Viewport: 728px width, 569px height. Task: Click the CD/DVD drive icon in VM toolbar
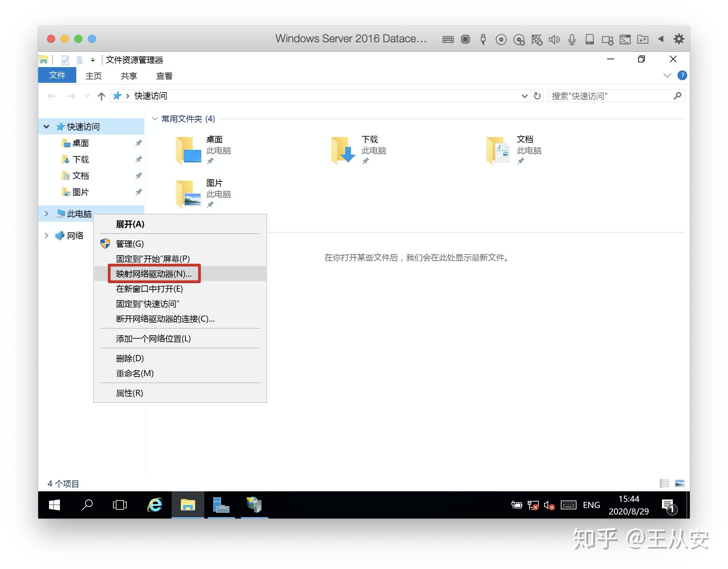501,39
